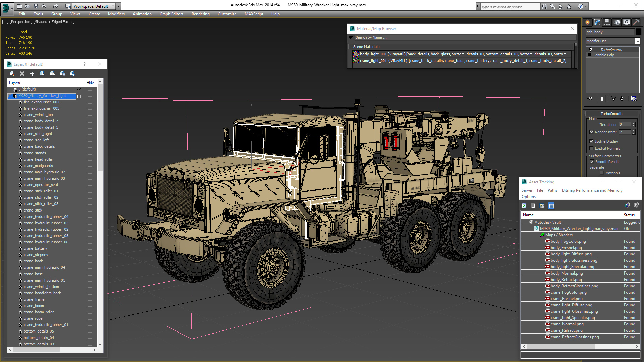This screenshot has width=644, height=362.
Task: Click the Pin Stack icon
Action: click(590, 98)
